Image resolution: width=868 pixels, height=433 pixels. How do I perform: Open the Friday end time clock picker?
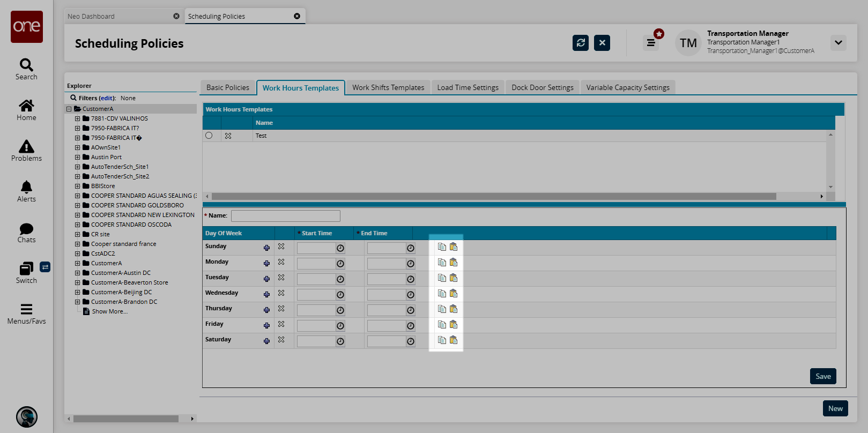411,326
